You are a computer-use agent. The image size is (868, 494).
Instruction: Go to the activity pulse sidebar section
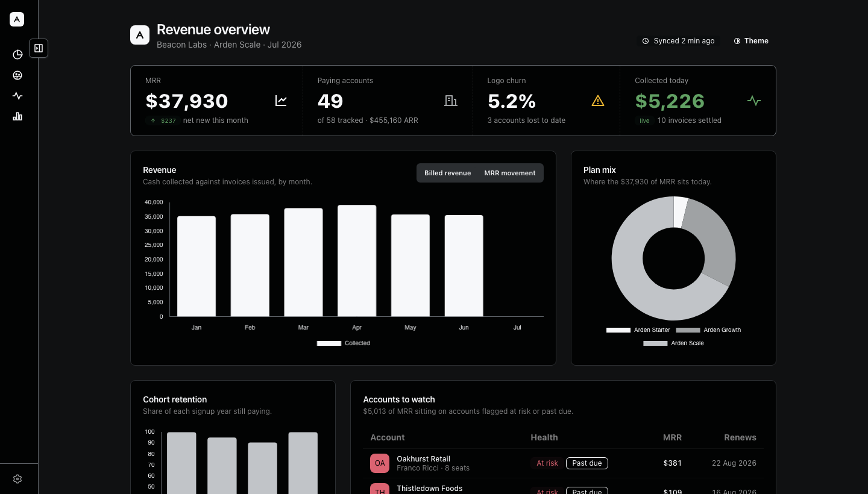pyautogui.click(x=17, y=96)
